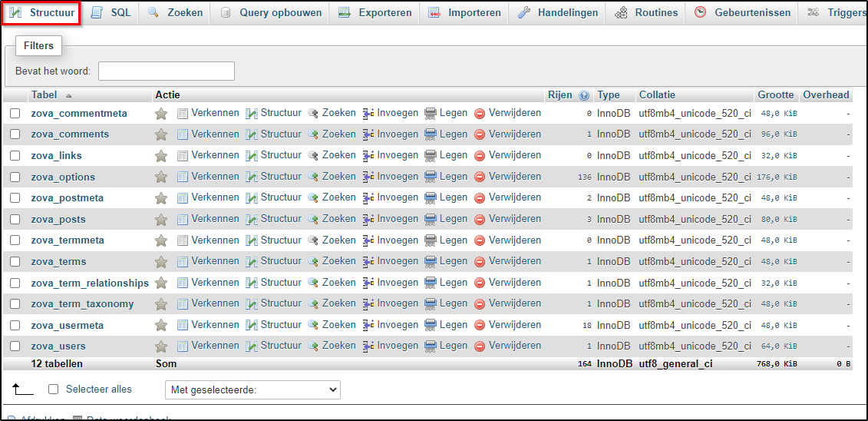Click the Invoegen icon for zova_postmeta
Screen dimensions: 868x421
click(368, 197)
